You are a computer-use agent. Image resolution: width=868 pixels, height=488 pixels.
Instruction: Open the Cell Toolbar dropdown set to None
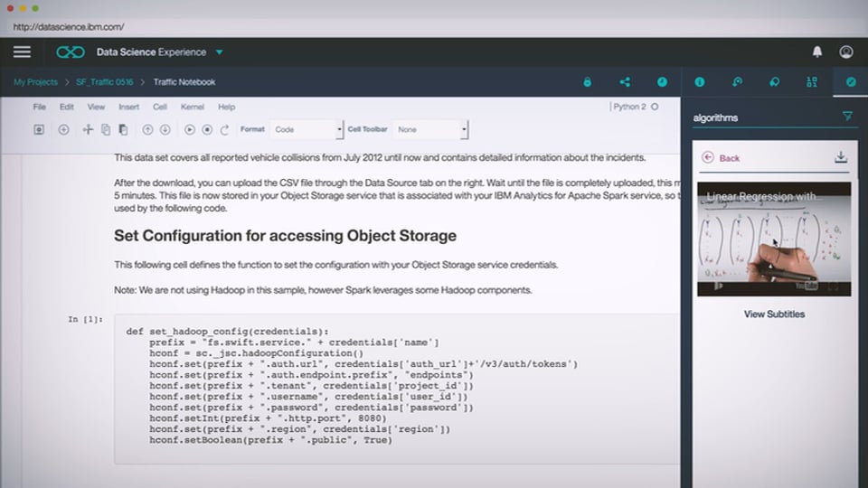click(430, 130)
